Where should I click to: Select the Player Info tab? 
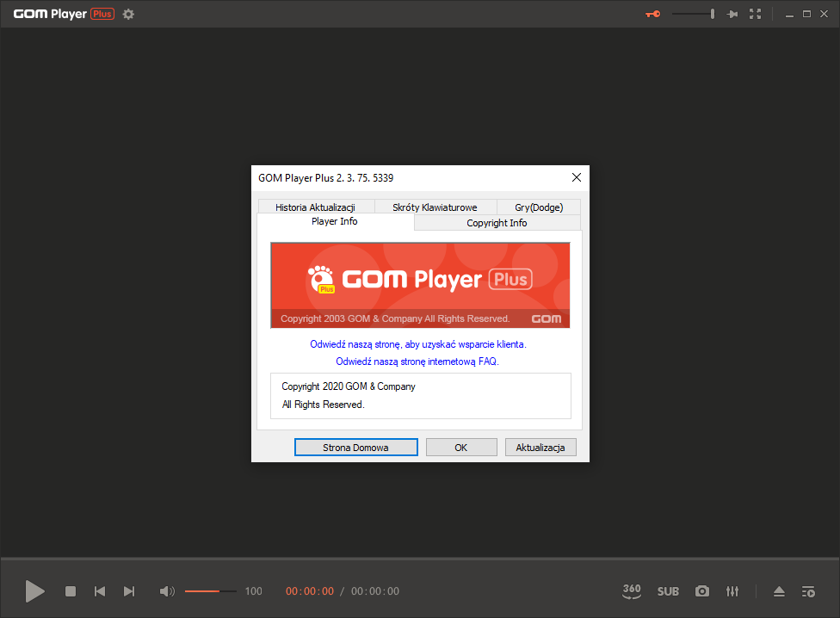(335, 222)
